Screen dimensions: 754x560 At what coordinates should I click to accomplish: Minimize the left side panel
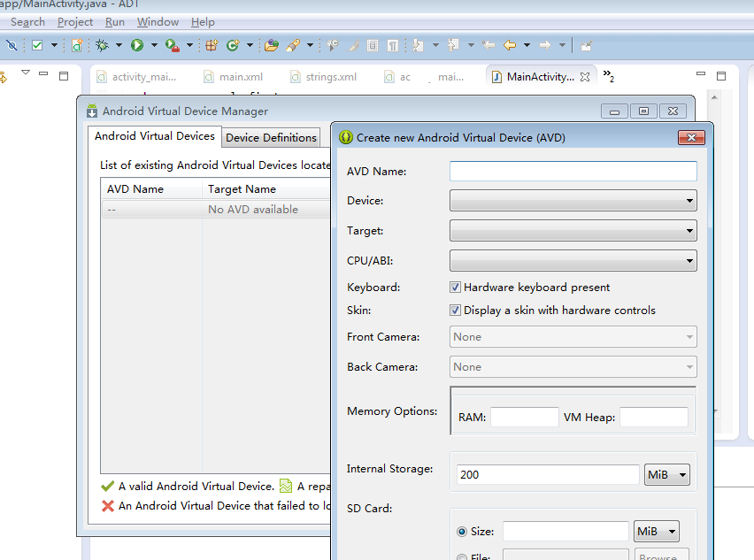(x=43, y=73)
